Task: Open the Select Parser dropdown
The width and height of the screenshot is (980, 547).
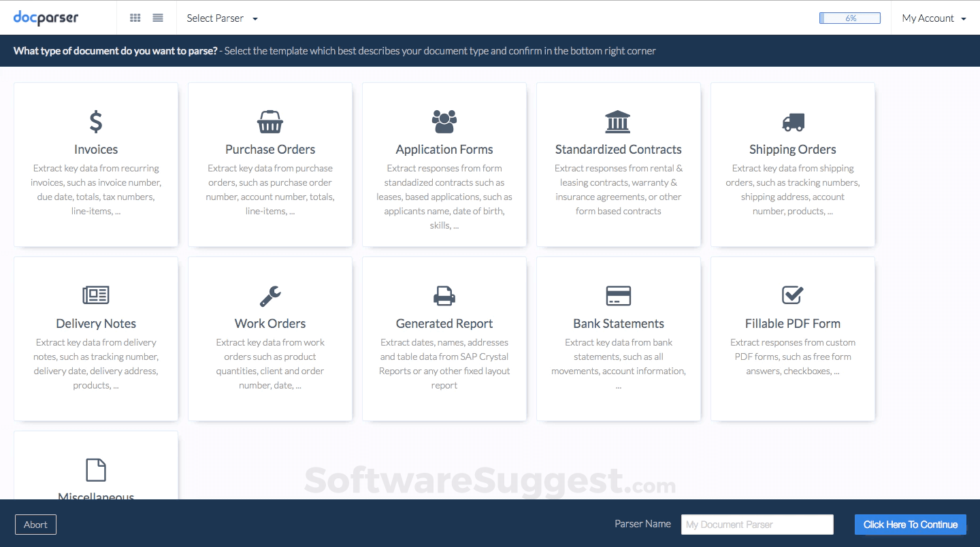Action: pos(215,19)
